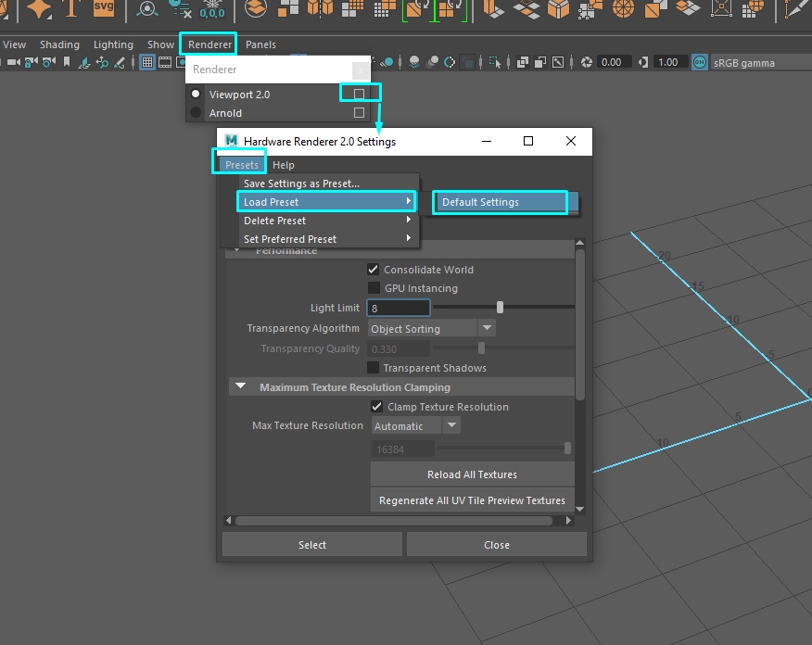Toggle the Lock Camera icon
Image resolution: width=812 pixels, height=645 pixels.
click(32, 63)
